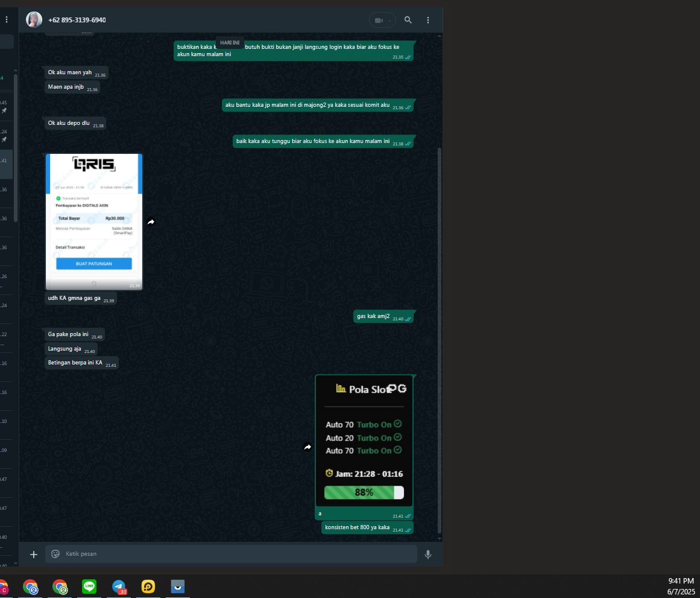Open the first Chrome profile taskbar icon
This screenshot has height=598, width=700.
(x=30, y=587)
